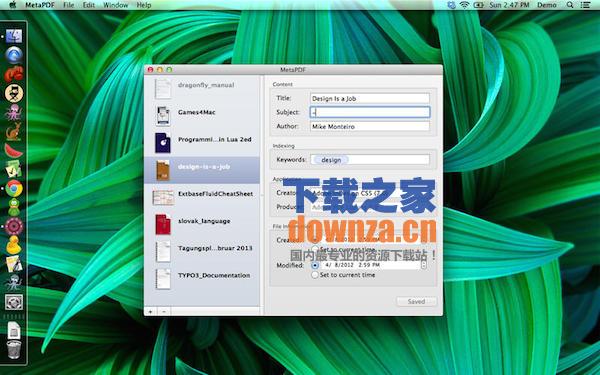This screenshot has height=375, width=600.
Task: Select the slovak_language PDF
Action: coord(202,224)
